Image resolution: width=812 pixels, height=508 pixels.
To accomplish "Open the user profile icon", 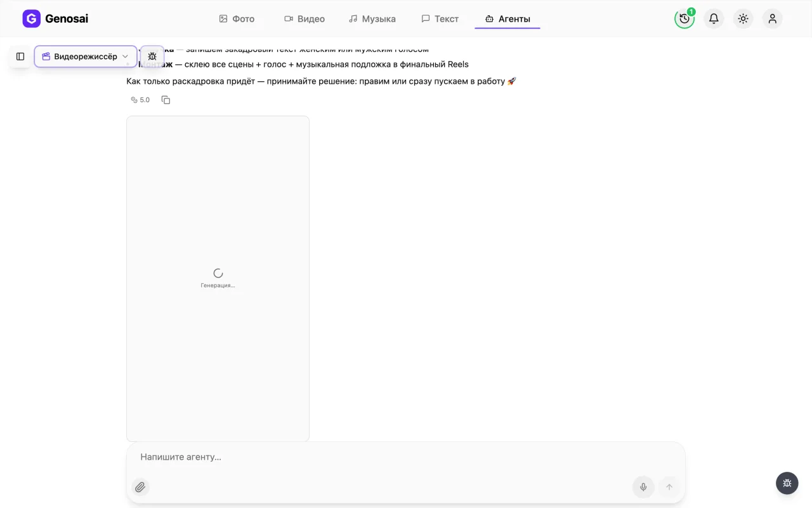I will [772, 19].
